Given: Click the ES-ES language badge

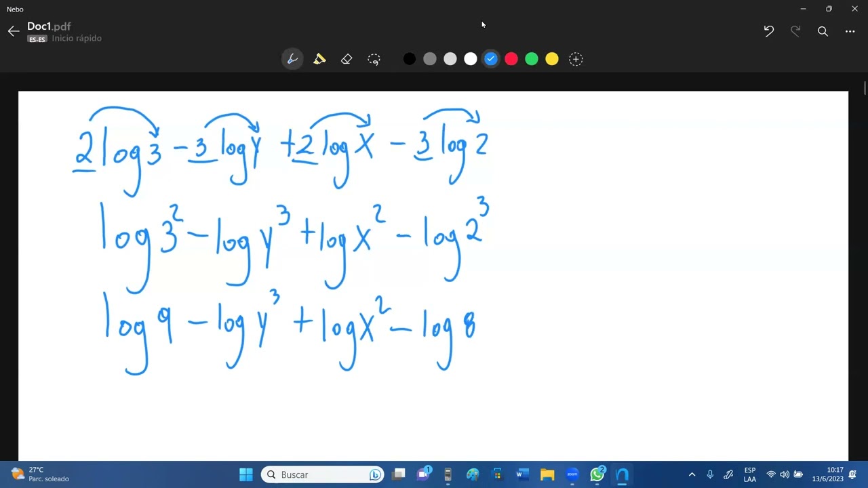Looking at the screenshot, I should 37,39.
